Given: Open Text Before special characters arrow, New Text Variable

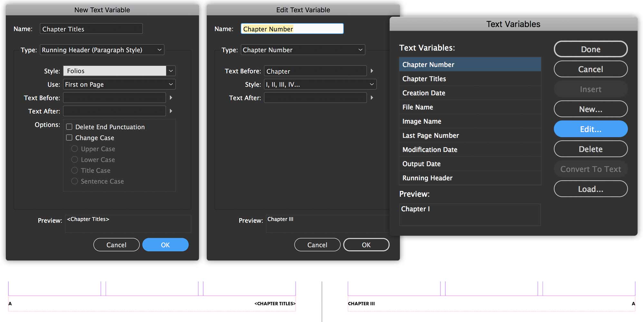Looking at the screenshot, I should (x=171, y=98).
